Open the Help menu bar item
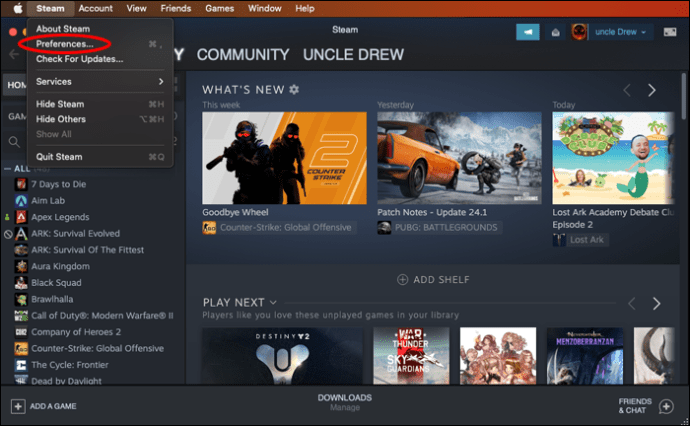Image resolution: width=690 pixels, height=426 pixels. click(x=305, y=8)
